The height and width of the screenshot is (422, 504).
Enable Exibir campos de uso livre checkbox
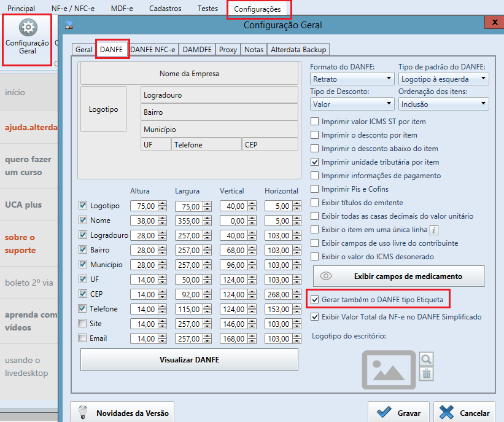click(x=315, y=243)
